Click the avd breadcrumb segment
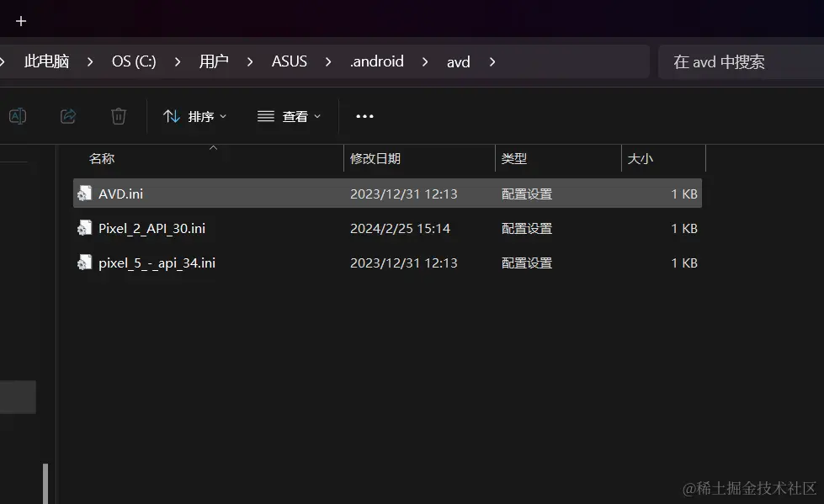The height and width of the screenshot is (504, 824). coord(458,62)
